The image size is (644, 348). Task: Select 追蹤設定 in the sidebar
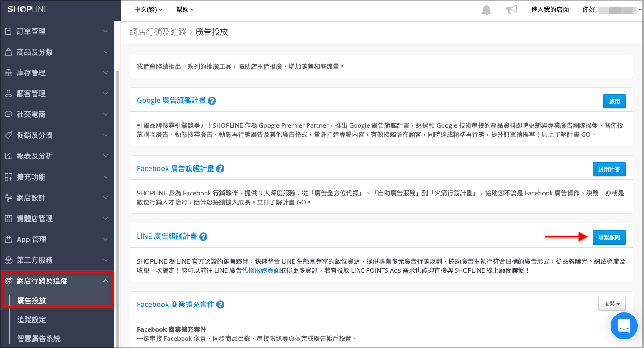click(x=32, y=320)
